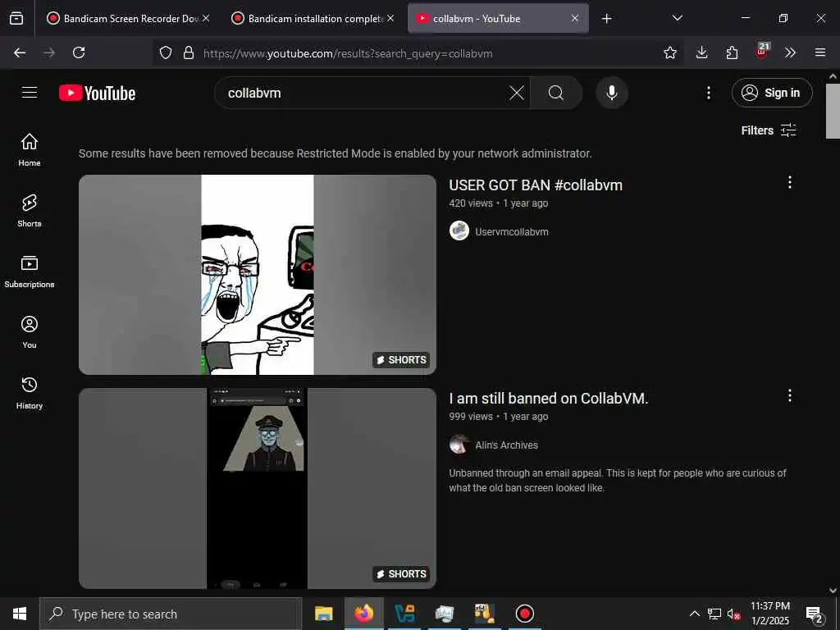Open Firefox View recent browsing icon
The image size is (840, 630).
point(16,18)
